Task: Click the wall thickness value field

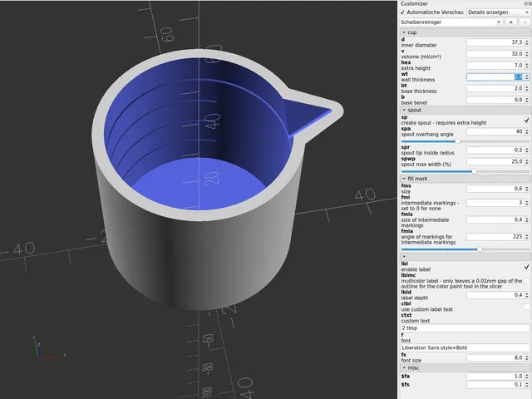Action: [495, 77]
